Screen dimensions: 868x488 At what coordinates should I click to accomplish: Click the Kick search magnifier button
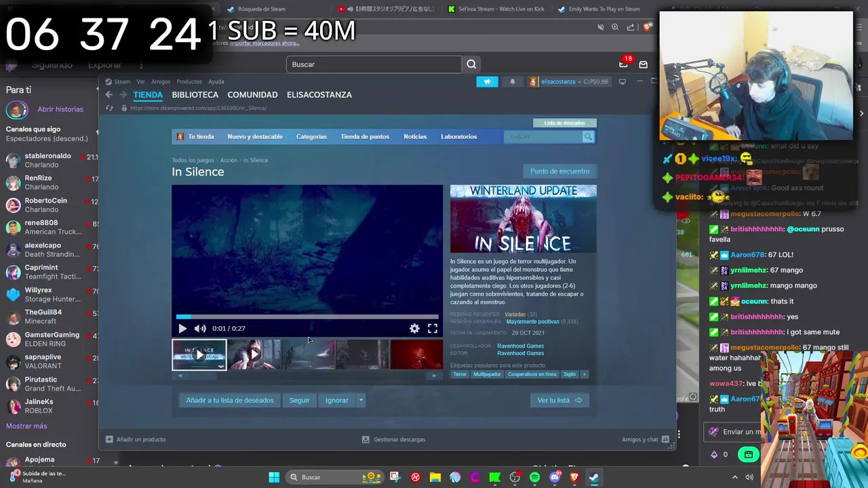[x=471, y=64]
